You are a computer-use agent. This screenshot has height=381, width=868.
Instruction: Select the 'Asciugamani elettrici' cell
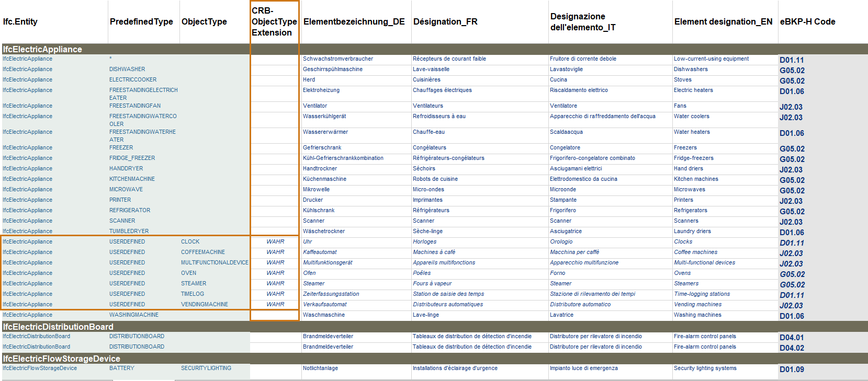coord(576,168)
